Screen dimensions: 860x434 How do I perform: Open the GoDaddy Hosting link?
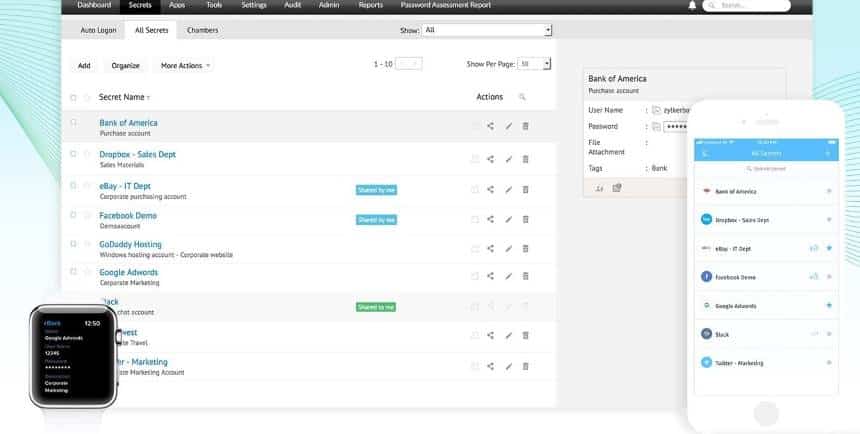(x=131, y=244)
